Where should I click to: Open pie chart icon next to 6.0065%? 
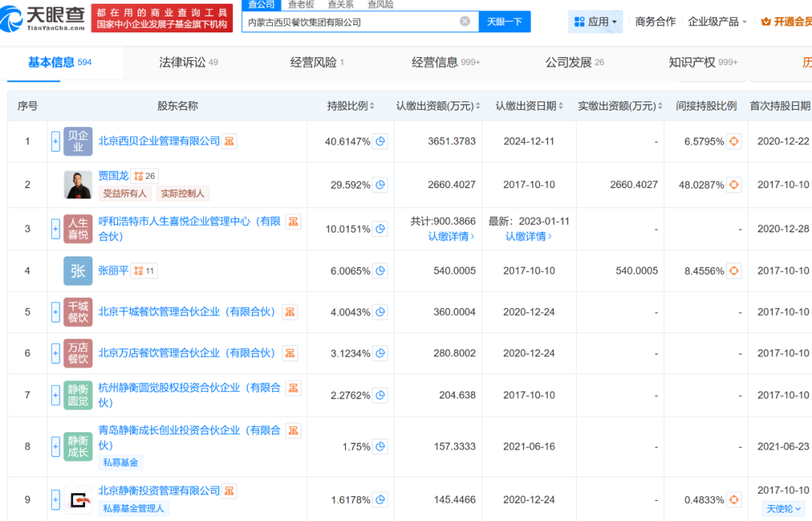coord(380,271)
